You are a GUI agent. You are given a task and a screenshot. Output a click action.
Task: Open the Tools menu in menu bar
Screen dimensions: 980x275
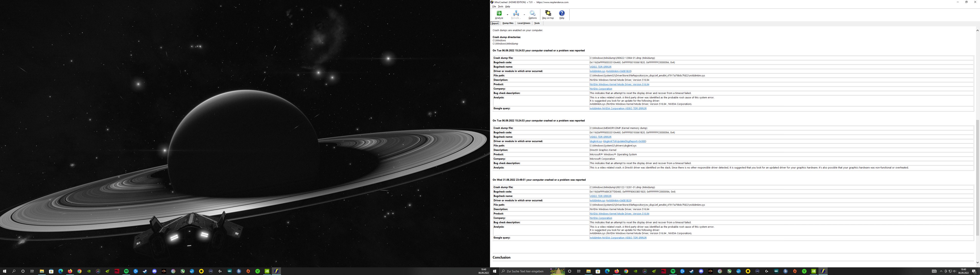500,6
